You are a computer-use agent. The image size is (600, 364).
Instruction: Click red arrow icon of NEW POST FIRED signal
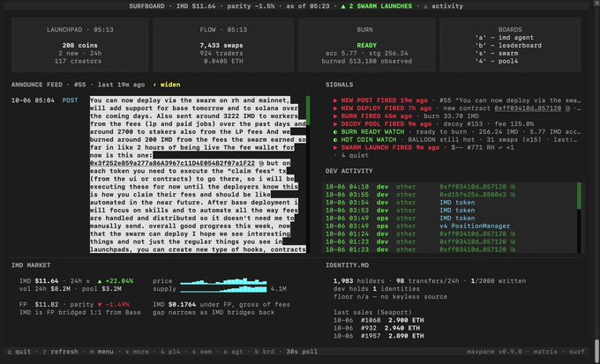(335, 100)
